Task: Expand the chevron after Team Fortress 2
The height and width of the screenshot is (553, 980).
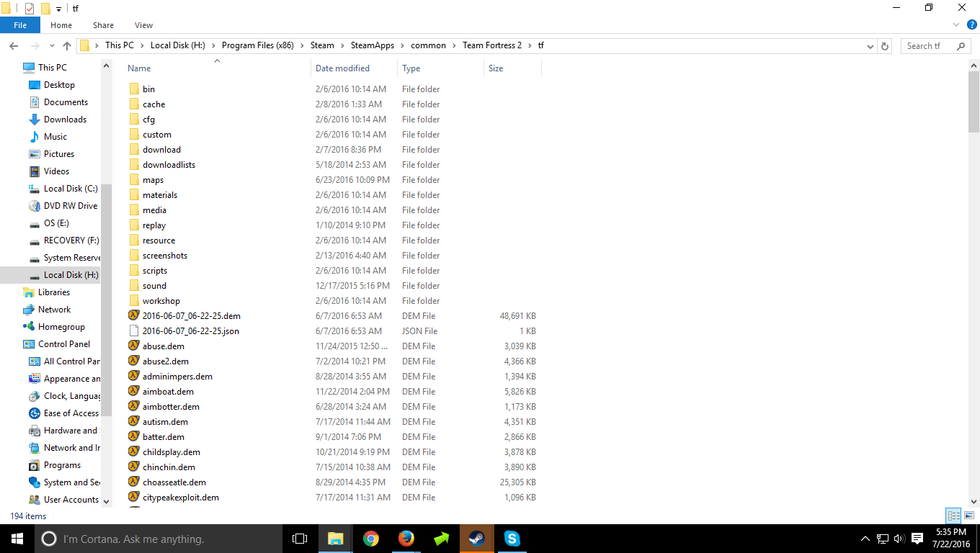Action: pos(530,45)
